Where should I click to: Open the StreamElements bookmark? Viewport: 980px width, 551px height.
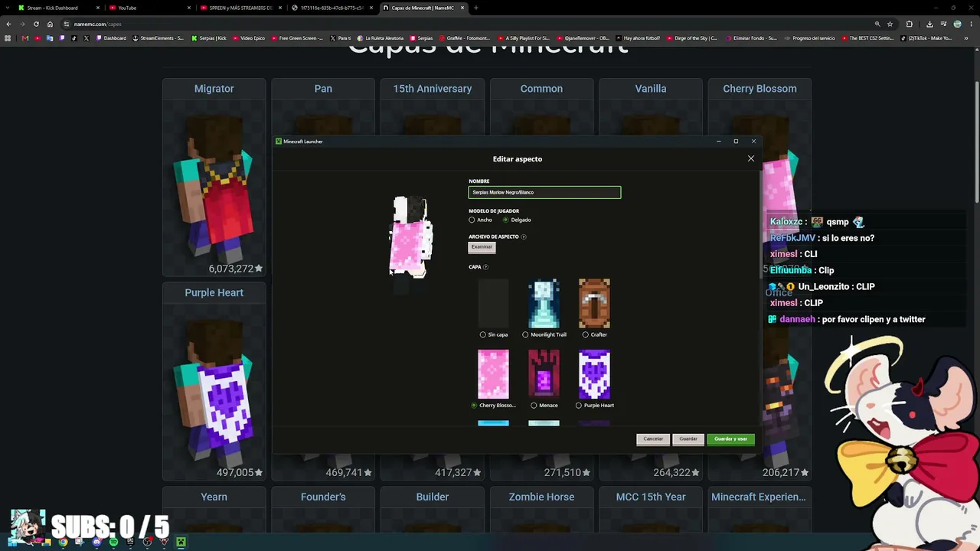pyautogui.click(x=158, y=38)
